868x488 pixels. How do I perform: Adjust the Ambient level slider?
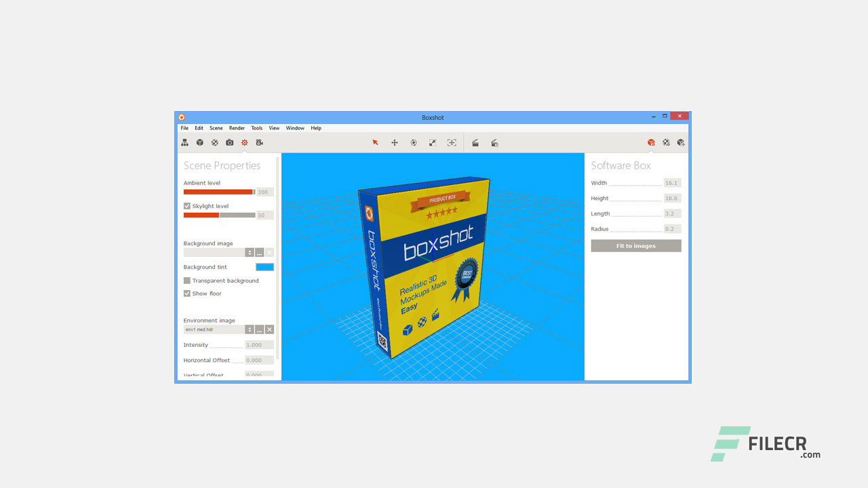tap(220, 192)
